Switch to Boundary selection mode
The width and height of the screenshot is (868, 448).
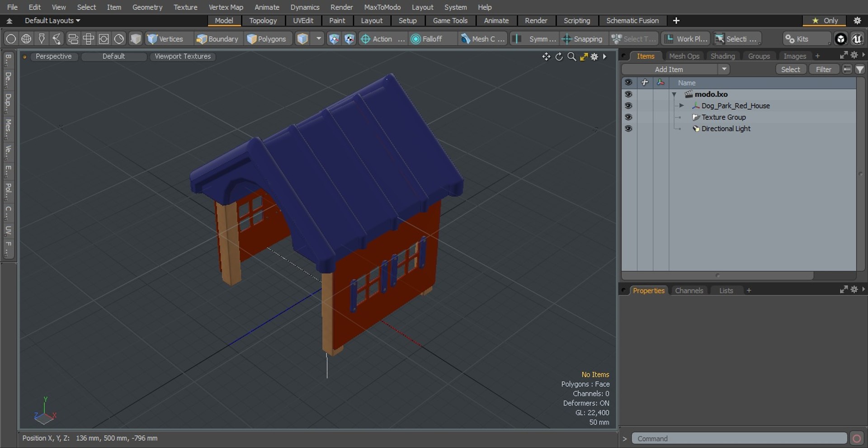[217, 39]
